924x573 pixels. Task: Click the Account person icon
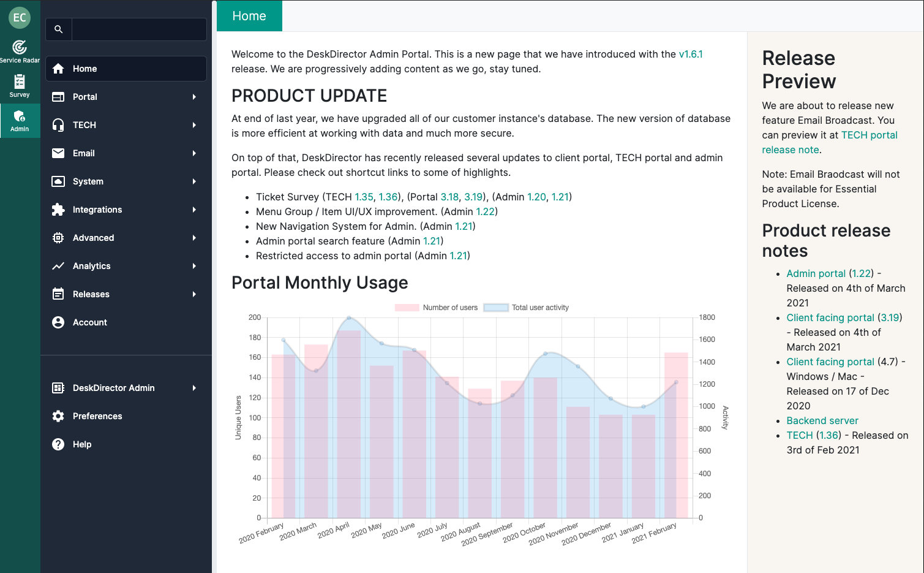58,322
